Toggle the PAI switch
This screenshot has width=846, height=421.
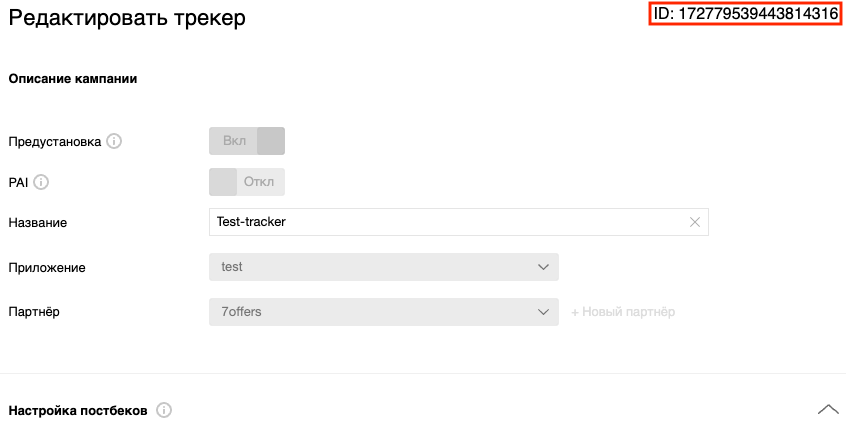coord(247,182)
